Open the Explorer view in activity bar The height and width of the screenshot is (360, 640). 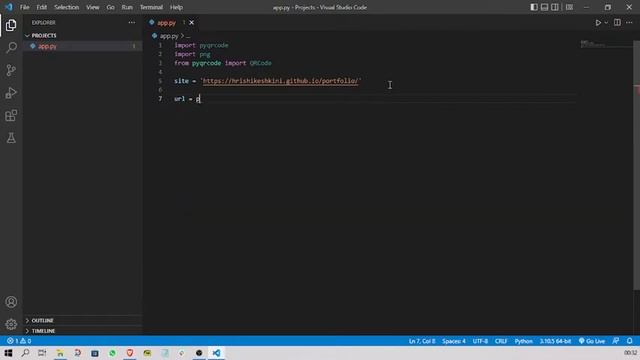point(11,25)
